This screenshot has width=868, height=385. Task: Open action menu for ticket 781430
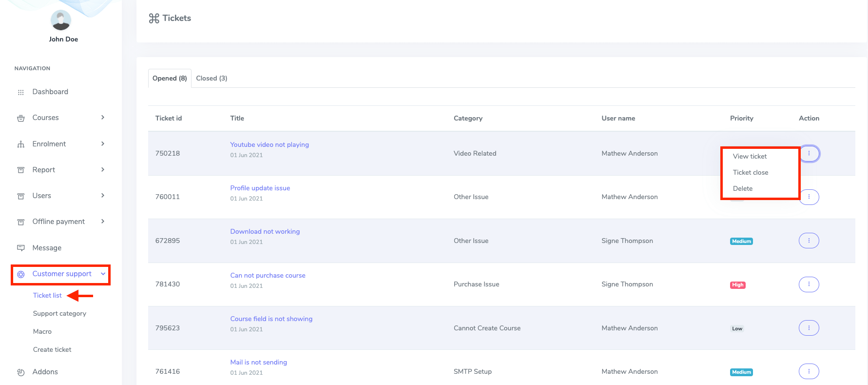tap(809, 284)
